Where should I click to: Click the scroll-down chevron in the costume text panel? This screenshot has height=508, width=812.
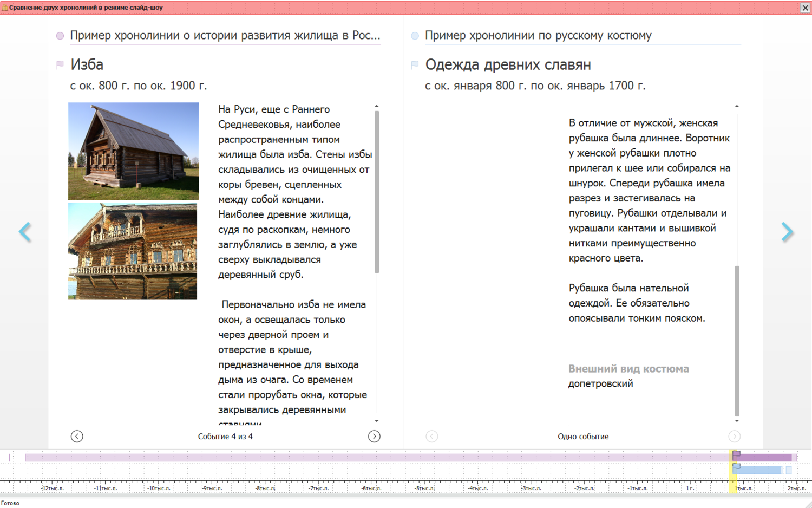(736, 421)
